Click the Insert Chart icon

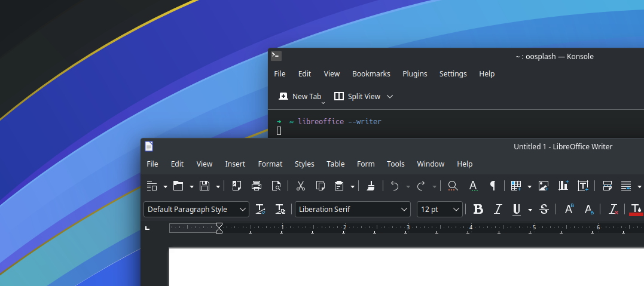coord(563,186)
